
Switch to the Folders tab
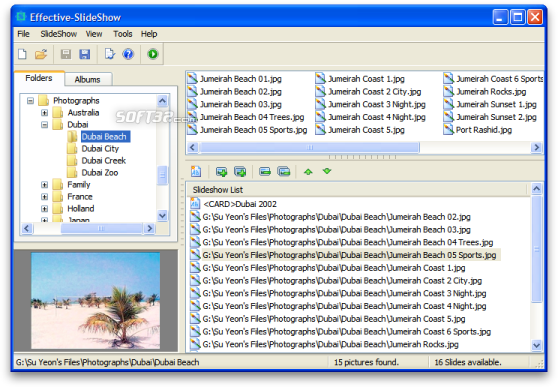[x=39, y=78]
